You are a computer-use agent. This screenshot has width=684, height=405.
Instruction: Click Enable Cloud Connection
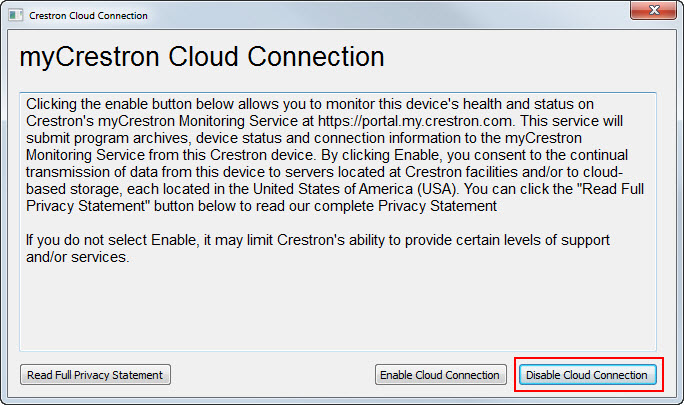pos(441,375)
